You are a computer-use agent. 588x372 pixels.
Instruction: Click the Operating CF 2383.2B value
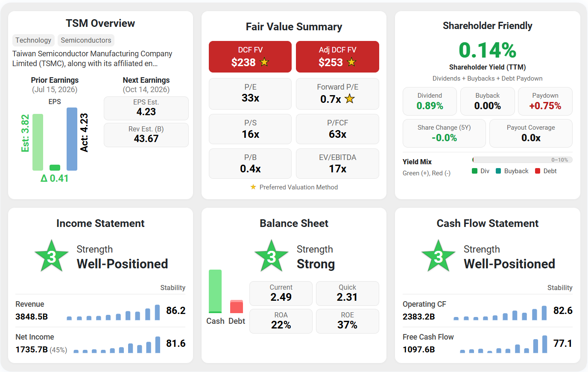tap(419, 317)
